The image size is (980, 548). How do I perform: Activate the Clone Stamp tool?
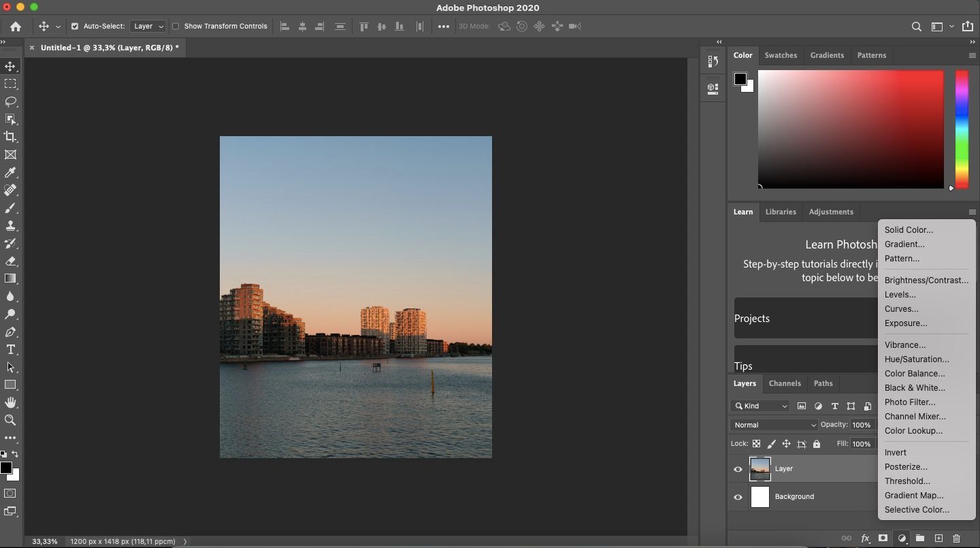10,225
